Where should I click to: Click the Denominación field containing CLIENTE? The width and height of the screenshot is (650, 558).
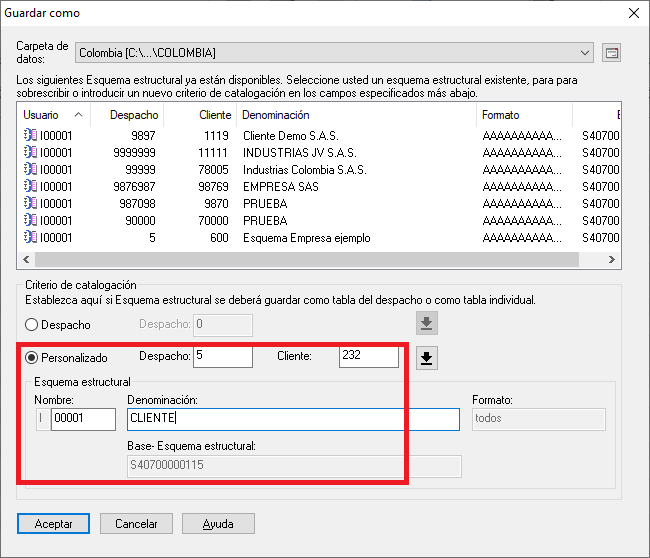coord(293,419)
